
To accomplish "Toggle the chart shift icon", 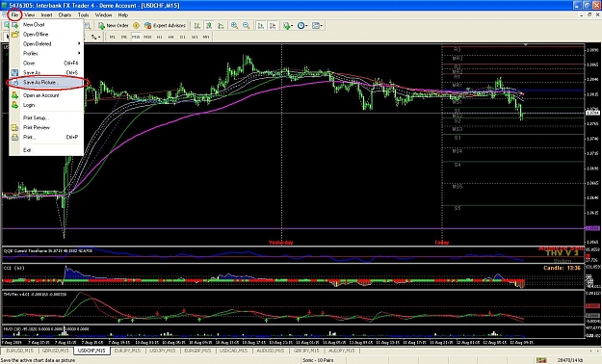I will (x=273, y=26).
